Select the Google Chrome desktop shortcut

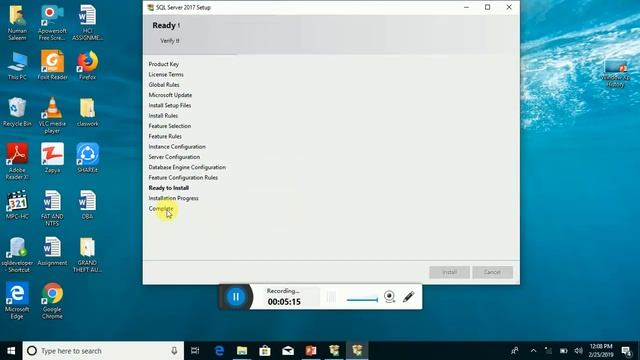[52, 300]
